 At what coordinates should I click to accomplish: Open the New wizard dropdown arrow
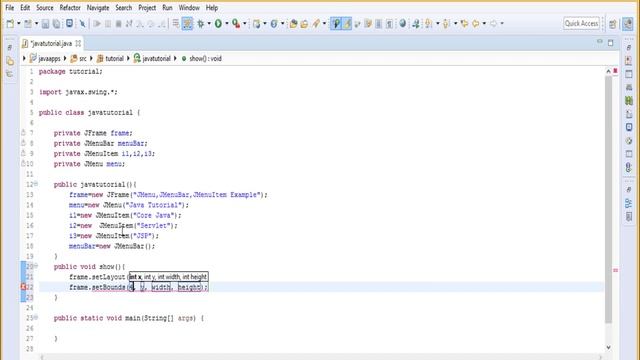point(18,24)
